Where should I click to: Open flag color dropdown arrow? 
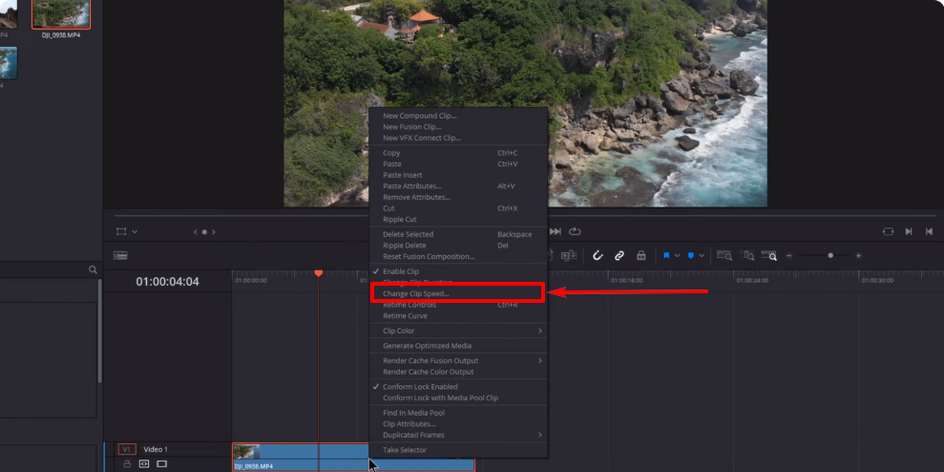[677, 256]
